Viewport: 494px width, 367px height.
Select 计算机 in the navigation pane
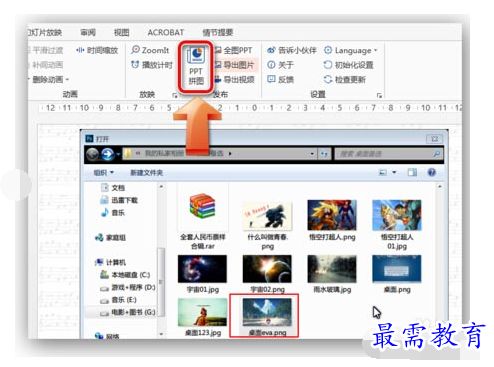[110, 262]
